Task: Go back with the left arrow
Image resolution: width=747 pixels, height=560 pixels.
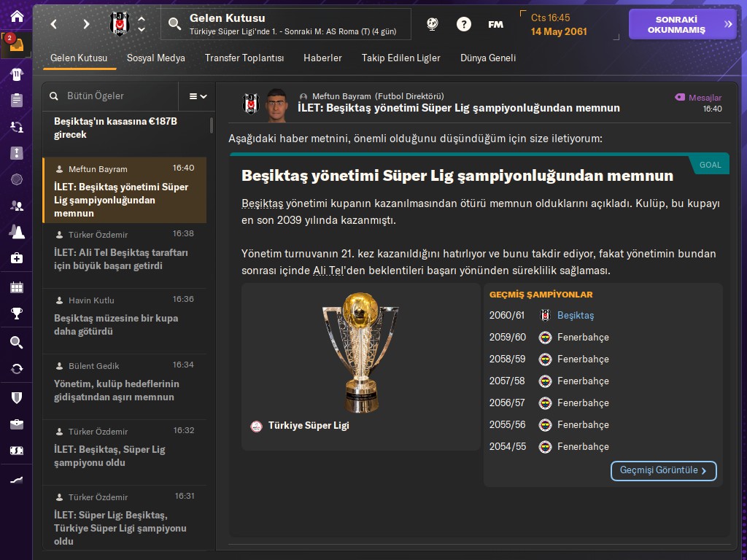Action: tap(54, 24)
